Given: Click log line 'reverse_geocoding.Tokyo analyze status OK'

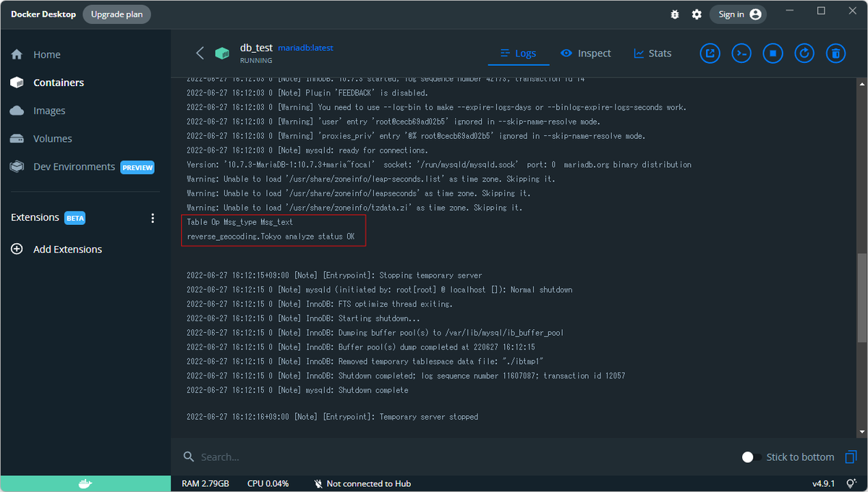Looking at the screenshot, I should [271, 237].
